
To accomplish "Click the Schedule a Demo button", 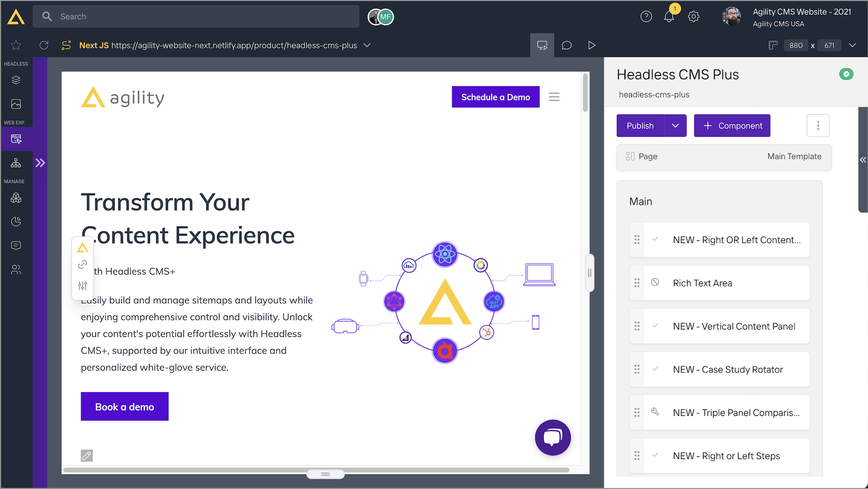I will point(495,96).
